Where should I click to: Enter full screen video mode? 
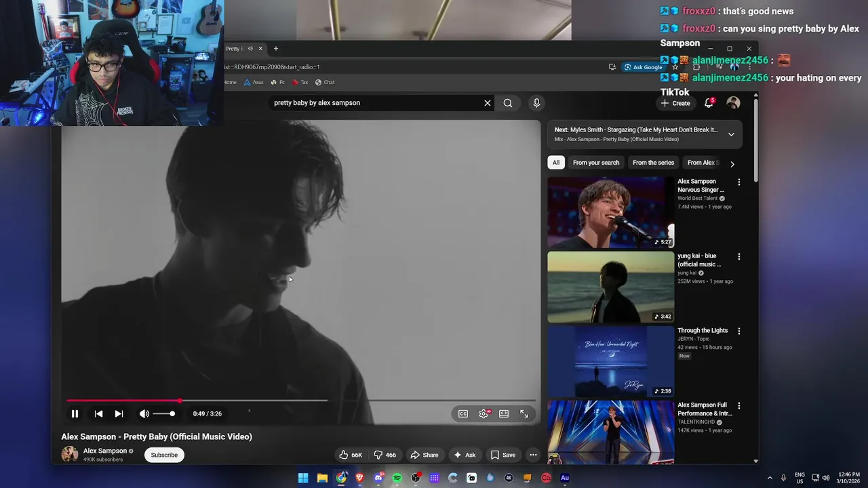click(524, 413)
